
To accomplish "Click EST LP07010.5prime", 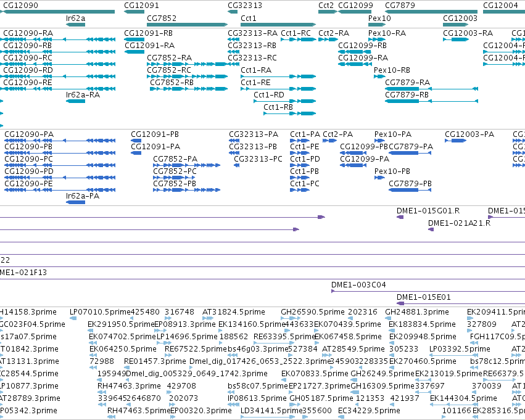I will click(99, 312).
